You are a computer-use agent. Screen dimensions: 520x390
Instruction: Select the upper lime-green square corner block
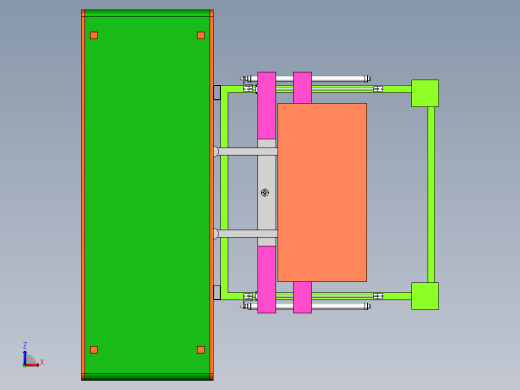tap(425, 93)
